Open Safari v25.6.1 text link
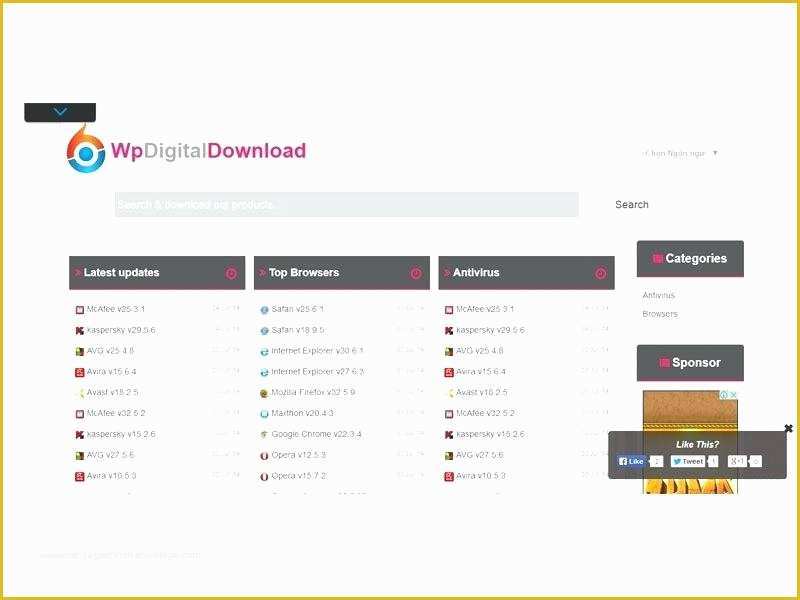 click(297, 309)
